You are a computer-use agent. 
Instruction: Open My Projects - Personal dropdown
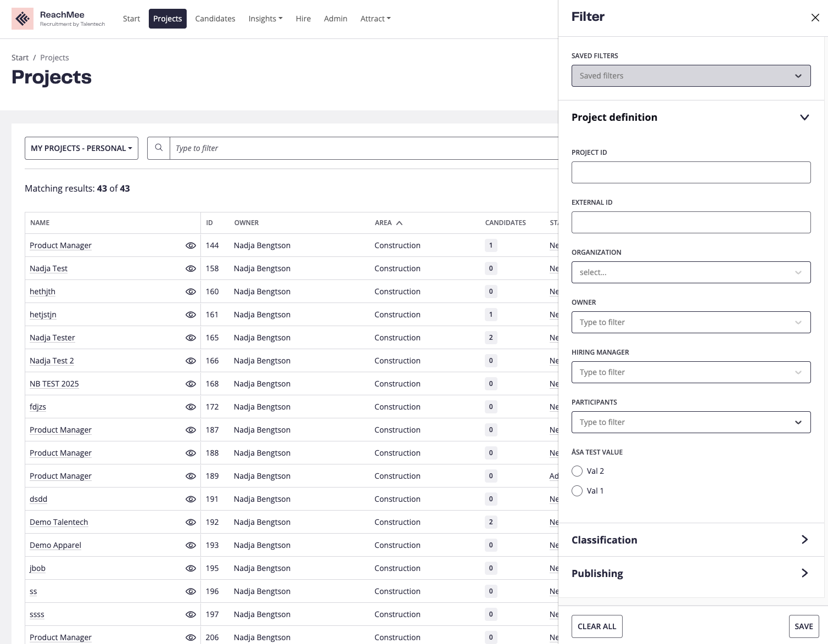[x=81, y=148]
